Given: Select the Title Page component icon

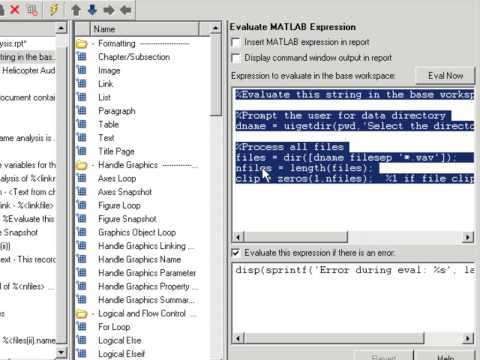Looking at the screenshot, I should click(81, 151).
